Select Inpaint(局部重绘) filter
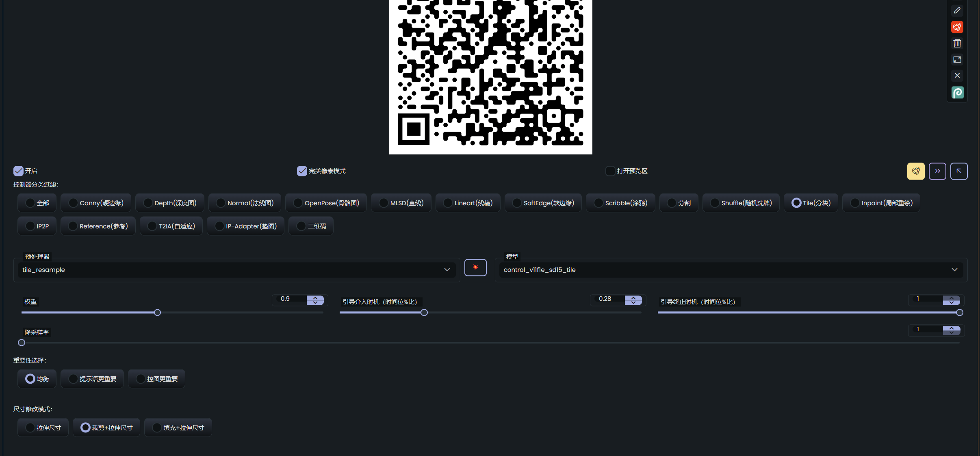 (881, 203)
